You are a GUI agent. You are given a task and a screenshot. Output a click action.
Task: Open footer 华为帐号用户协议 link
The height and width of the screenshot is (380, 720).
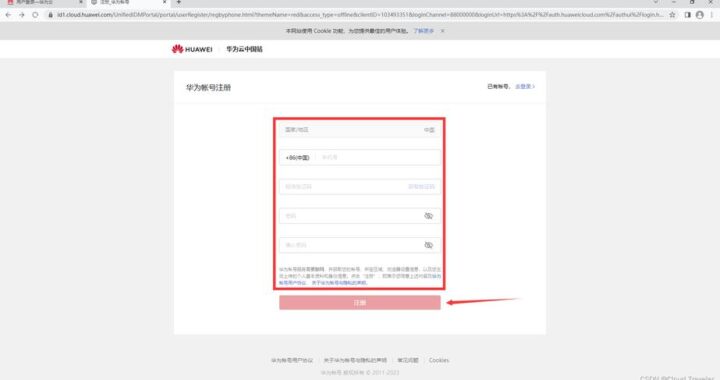(x=292, y=360)
